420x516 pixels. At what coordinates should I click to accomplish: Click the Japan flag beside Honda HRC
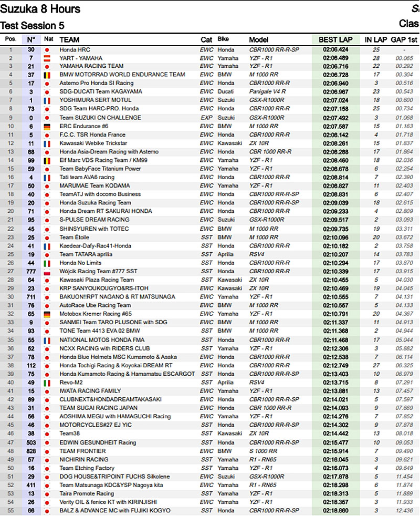[48, 49]
